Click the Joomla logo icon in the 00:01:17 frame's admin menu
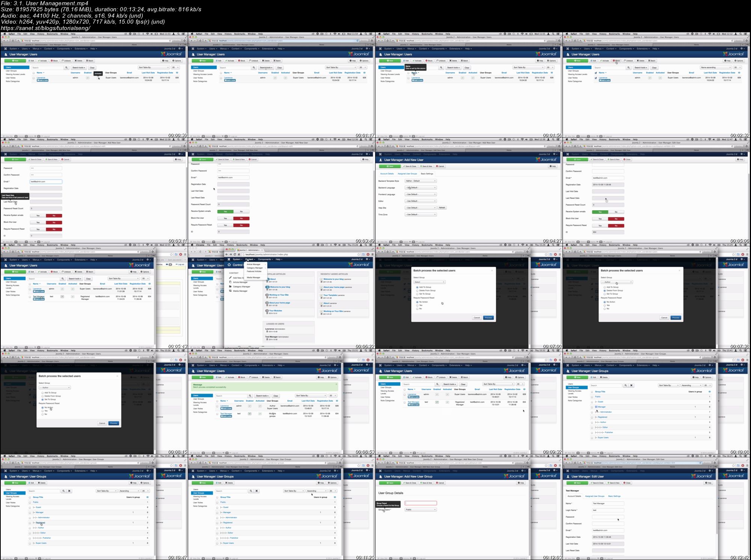The height and width of the screenshot is (560, 751). (193, 48)
